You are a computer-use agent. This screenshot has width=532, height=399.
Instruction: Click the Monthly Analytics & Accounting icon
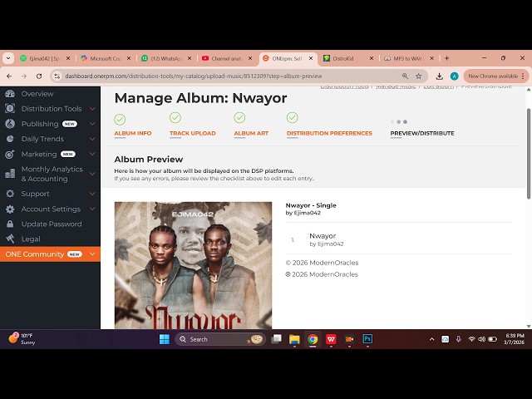(x=10, y=174)
